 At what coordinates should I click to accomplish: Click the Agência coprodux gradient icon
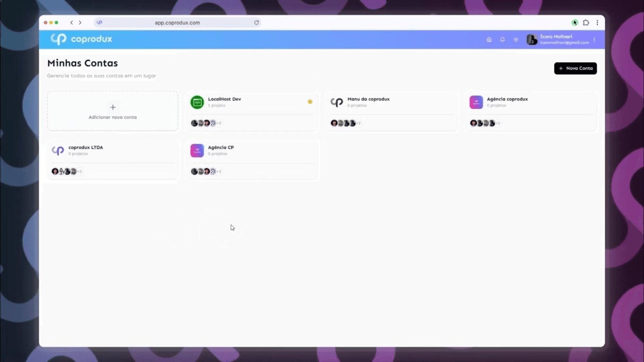tap(476, 102)
